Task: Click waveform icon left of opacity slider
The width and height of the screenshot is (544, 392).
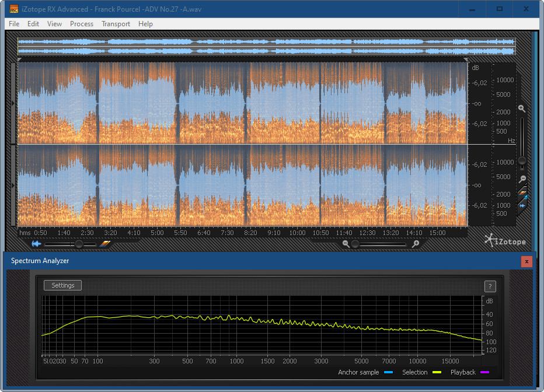Action: click(36, 244)
